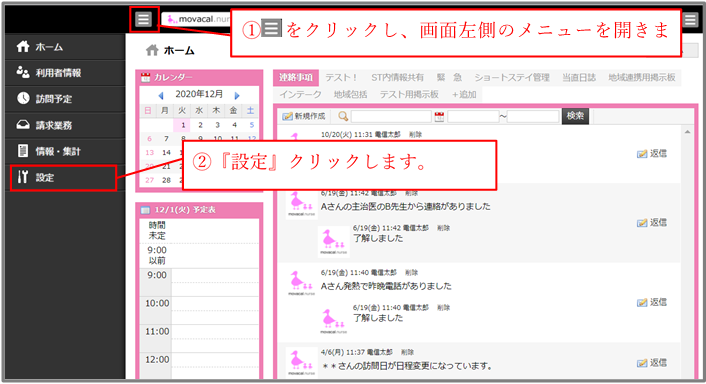Reply to the 訪問日変更 message
Image resolution: width=706 pixels, height=384 pixels.
pyautogui.click(x=652, y=363)
